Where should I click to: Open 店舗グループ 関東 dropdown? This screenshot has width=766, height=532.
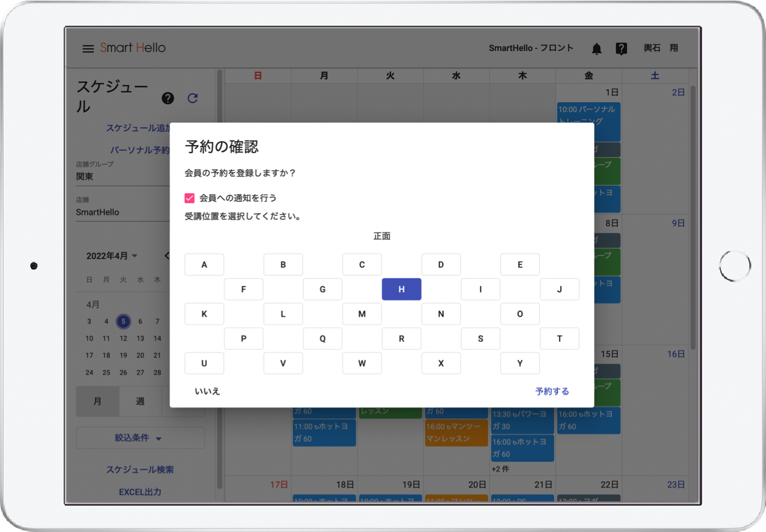(x=123, y=173)
